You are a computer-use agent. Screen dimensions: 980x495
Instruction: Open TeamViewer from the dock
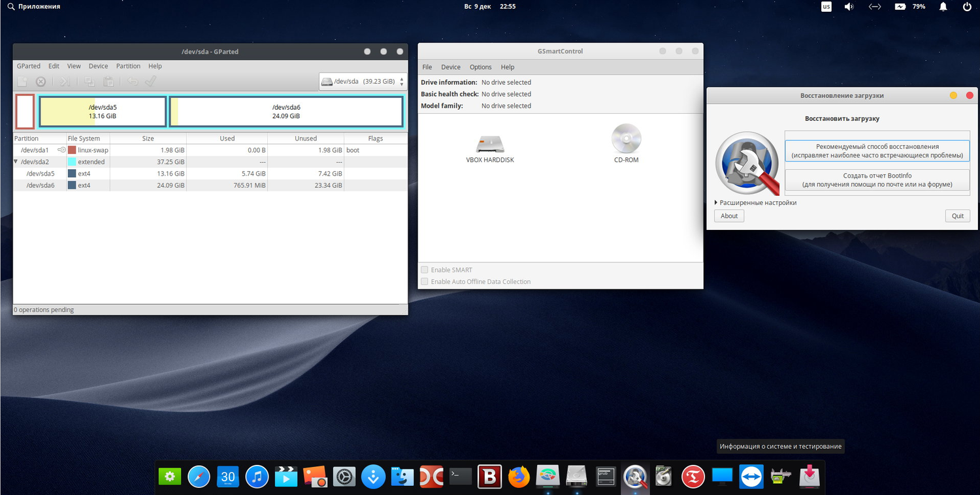point(751,477)
